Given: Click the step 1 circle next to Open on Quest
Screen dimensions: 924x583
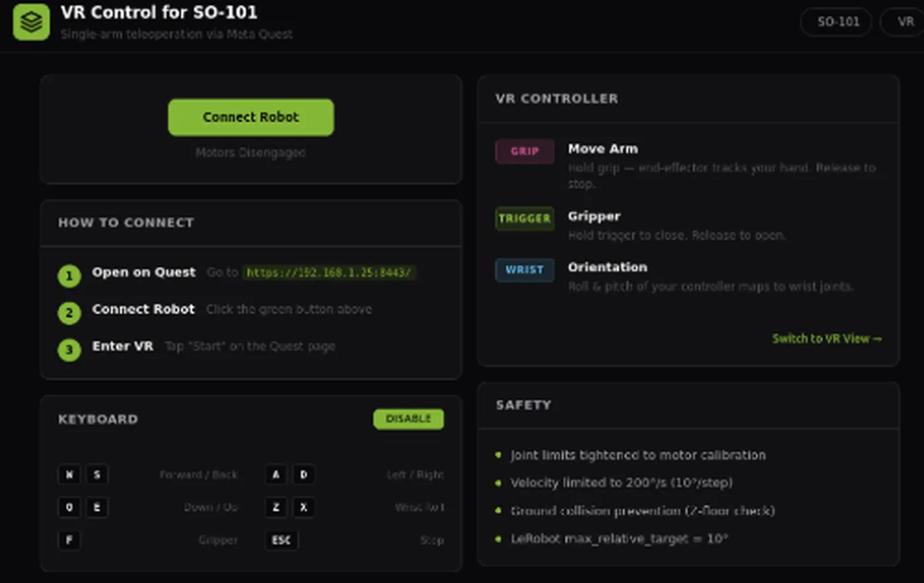Looking at the screenshot, I should click(69, 276).
